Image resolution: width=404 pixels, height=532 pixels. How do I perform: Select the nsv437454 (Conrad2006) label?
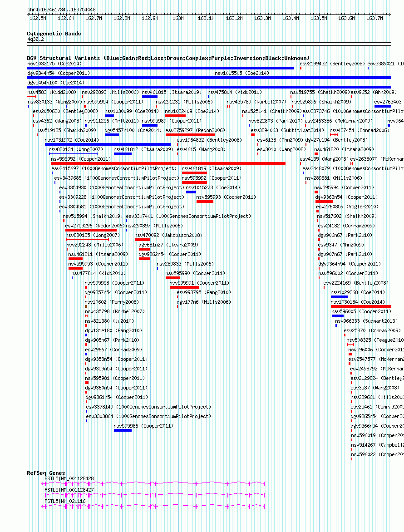(360, 130)
